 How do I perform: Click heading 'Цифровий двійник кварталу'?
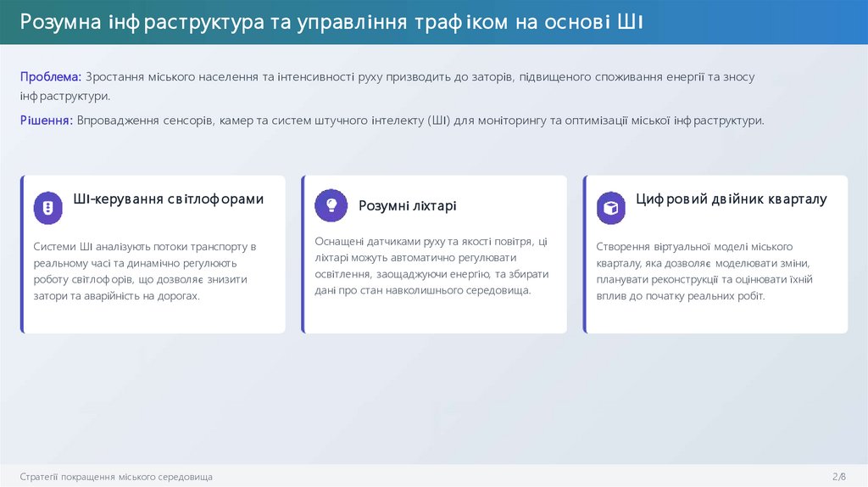[x=732, y=199]
